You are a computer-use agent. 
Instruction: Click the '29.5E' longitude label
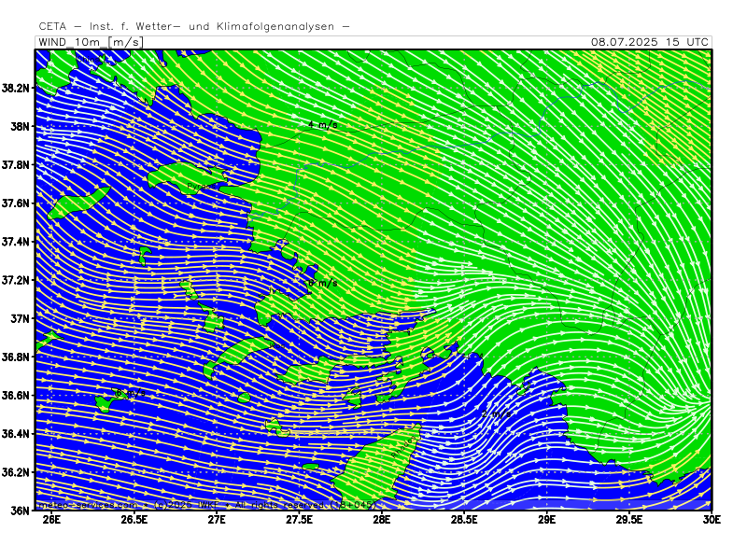[x=629, y=520]
